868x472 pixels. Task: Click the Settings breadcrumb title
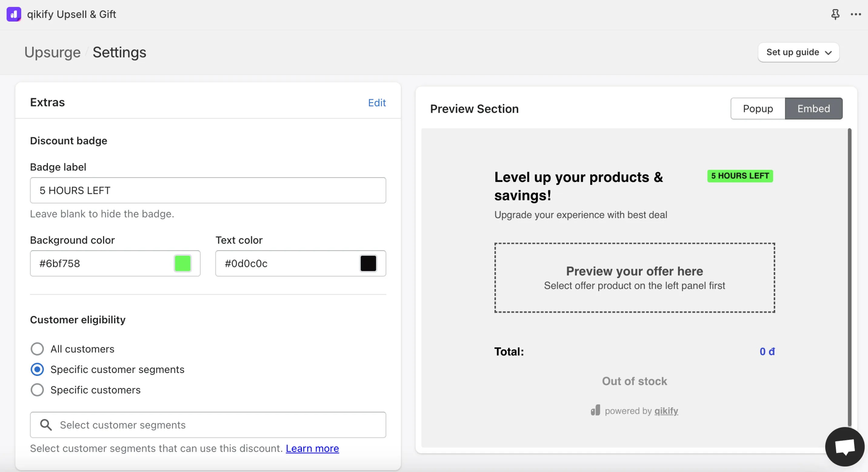[x=119, y=52]
